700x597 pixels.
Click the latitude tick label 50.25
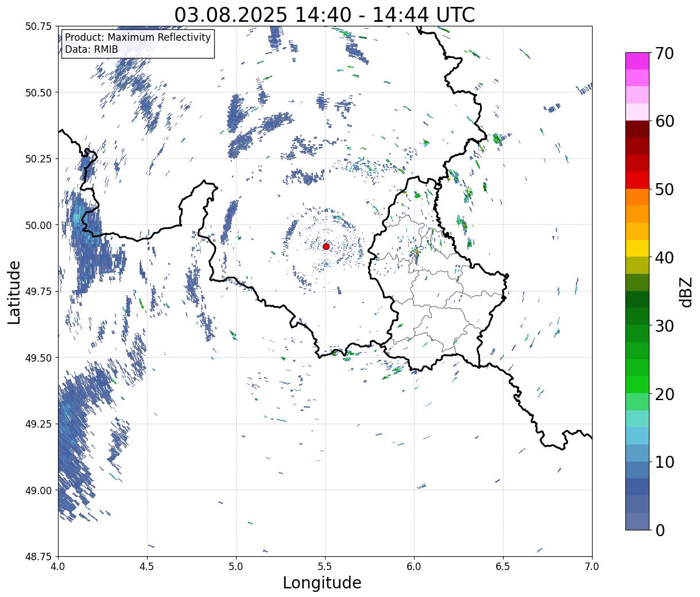(38, 159)
